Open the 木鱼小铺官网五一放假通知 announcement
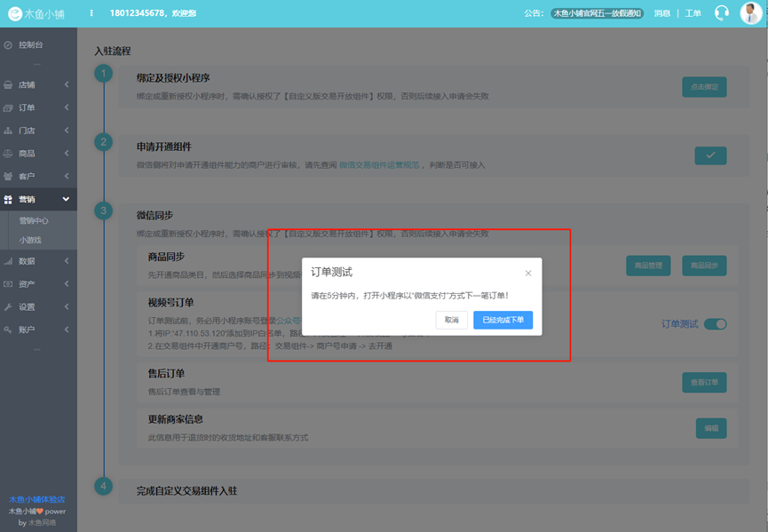768x532 pixels. (x=597, y=13)
